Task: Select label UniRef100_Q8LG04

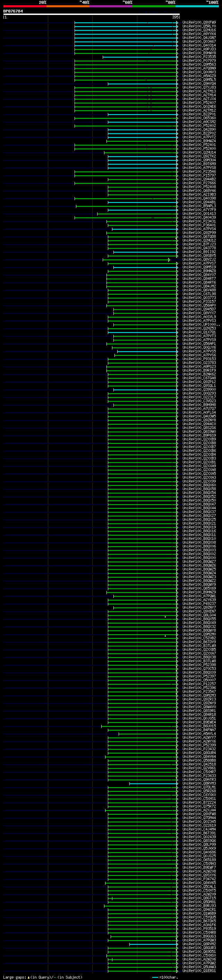Action: coord(199,615)
